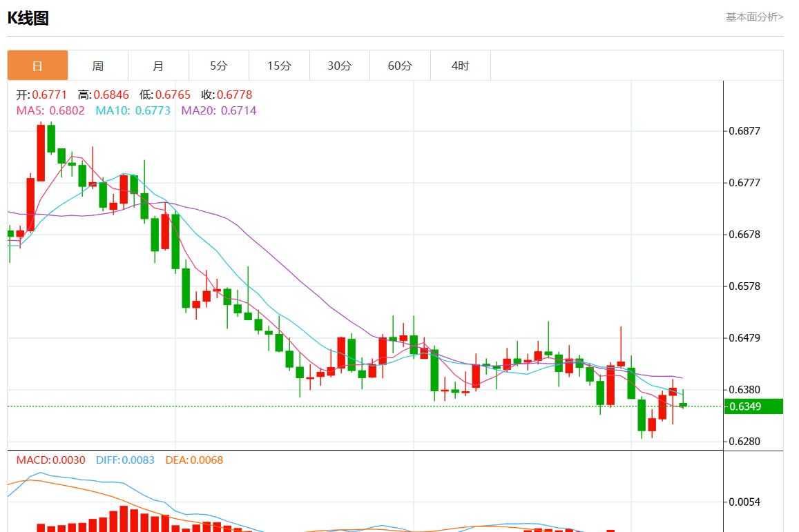Click the 0.0054 MACD axis label
799x532 pixels.
click(744, 502)
